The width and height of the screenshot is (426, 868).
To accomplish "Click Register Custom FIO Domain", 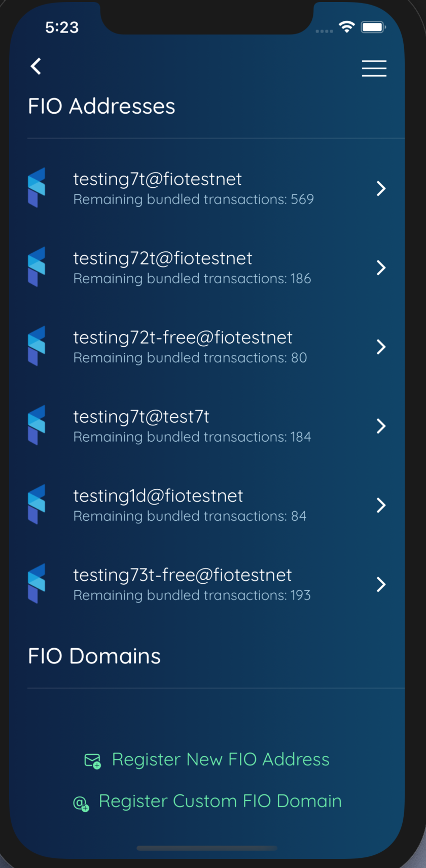I will tap(221, 801).
